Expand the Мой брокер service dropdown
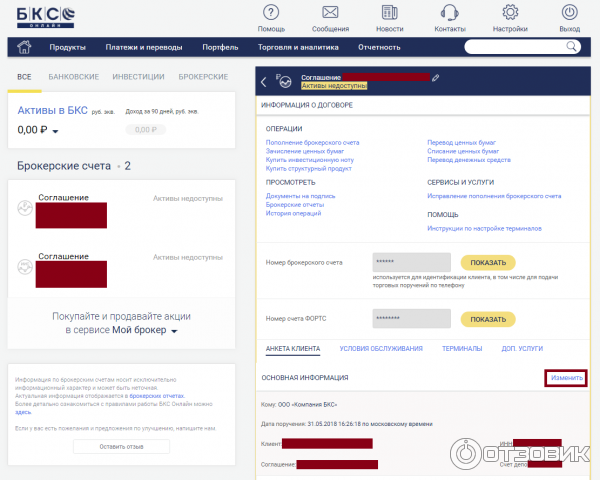This screenshot has height=480, width=600. [174, 330]
